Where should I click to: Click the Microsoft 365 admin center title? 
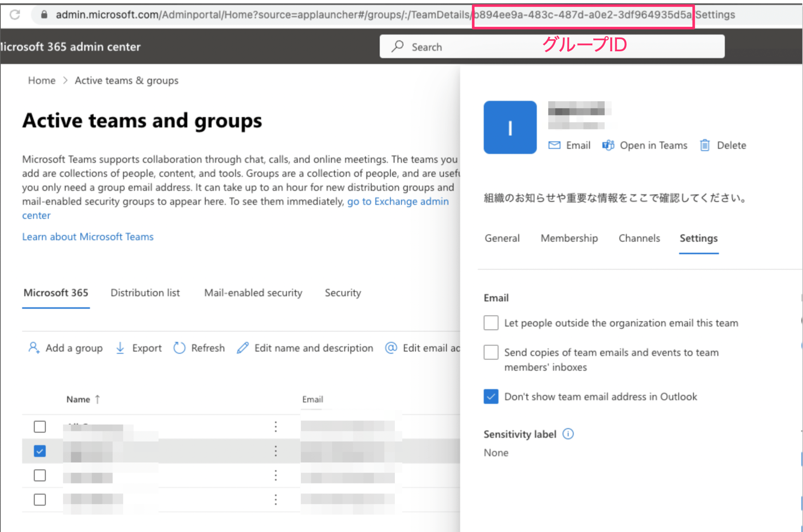click(x=70, y=46)
